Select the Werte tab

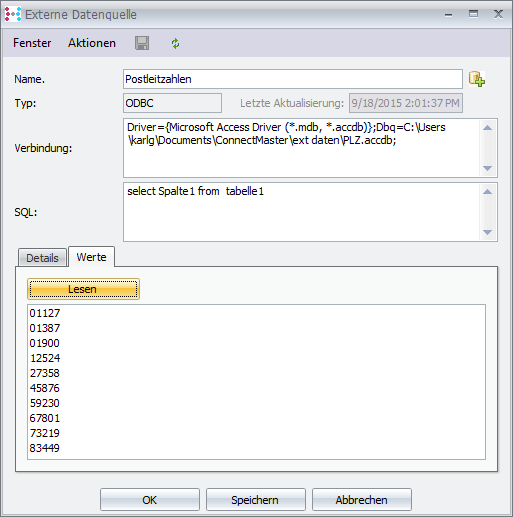[x=91, y=257]
